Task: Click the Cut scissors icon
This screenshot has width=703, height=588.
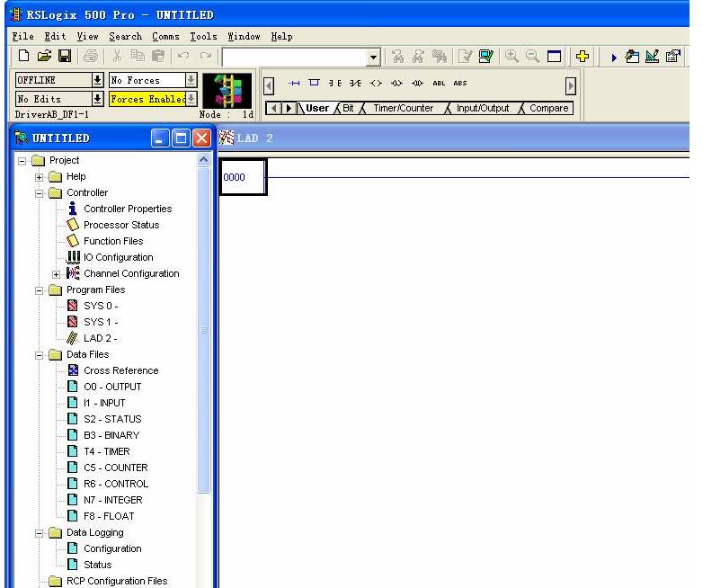Action: 117,56
